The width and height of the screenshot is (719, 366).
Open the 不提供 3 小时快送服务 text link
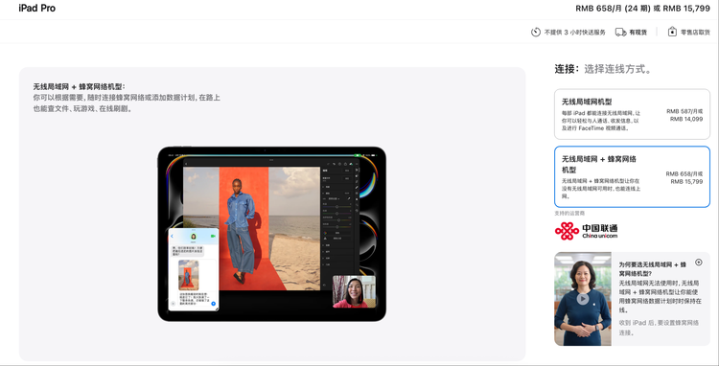(x=575, y=33)
